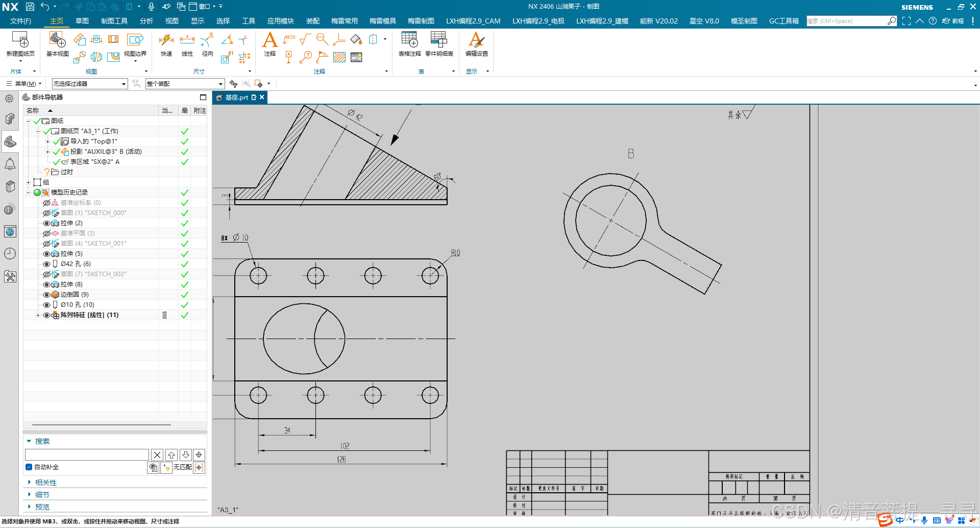This screenshot has width=980, height=528.
Task: Click the navigator search input field
Action: pos(87,454)
